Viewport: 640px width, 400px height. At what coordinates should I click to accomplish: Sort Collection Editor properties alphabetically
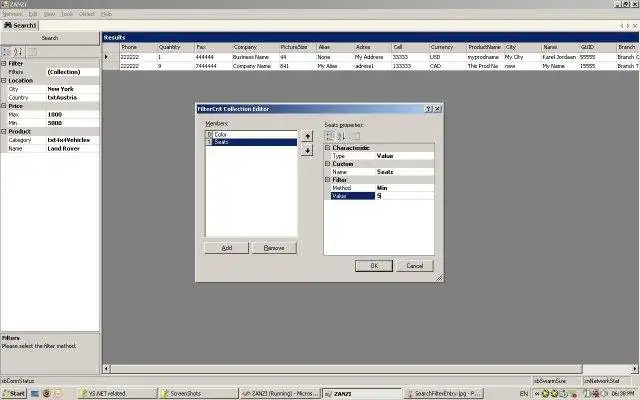click(342, 136)
